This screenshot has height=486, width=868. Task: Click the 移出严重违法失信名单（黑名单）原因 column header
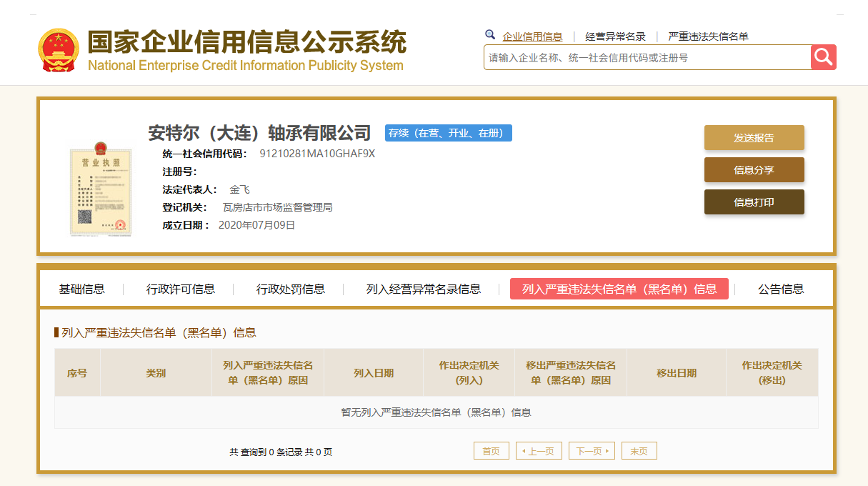coord(571,373)
